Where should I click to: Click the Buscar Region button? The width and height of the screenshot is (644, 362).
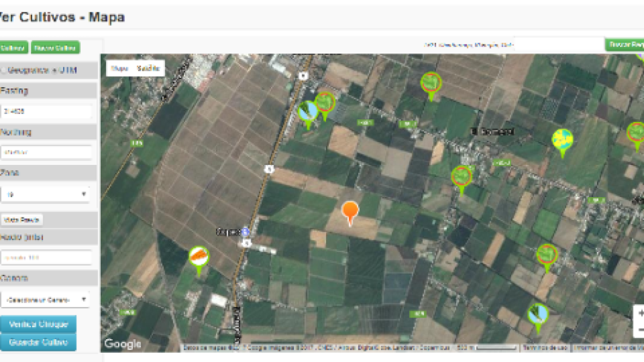tap(625, 44)
